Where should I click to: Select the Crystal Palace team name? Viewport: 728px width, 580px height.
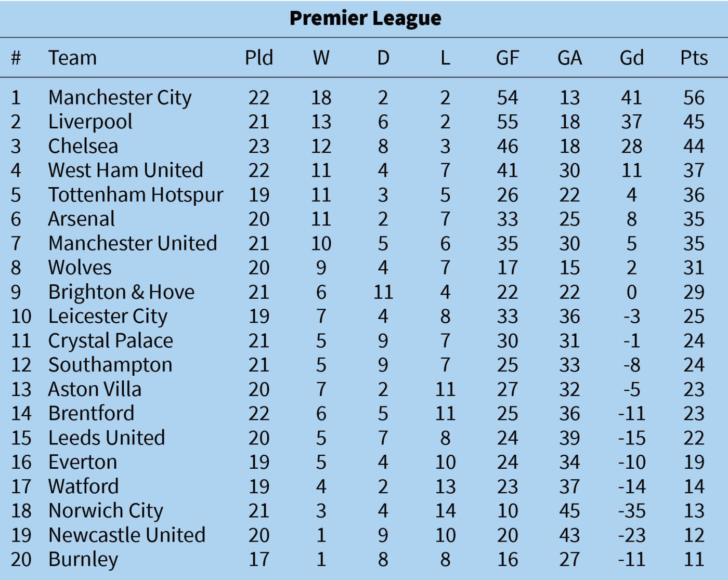tap(111, 341)
